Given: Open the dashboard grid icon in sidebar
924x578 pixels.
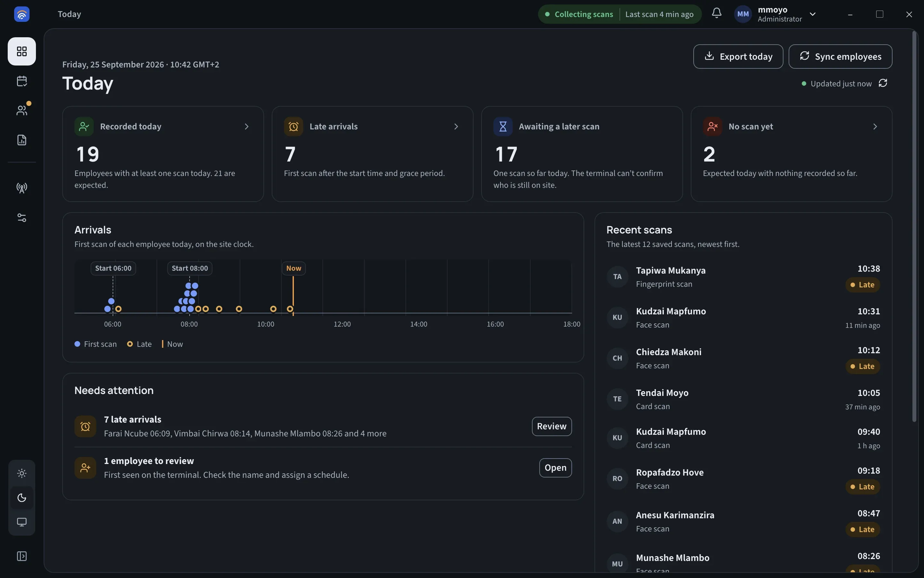Looking at the screenshot, I should pyautogui.click(x=22, y=51).
